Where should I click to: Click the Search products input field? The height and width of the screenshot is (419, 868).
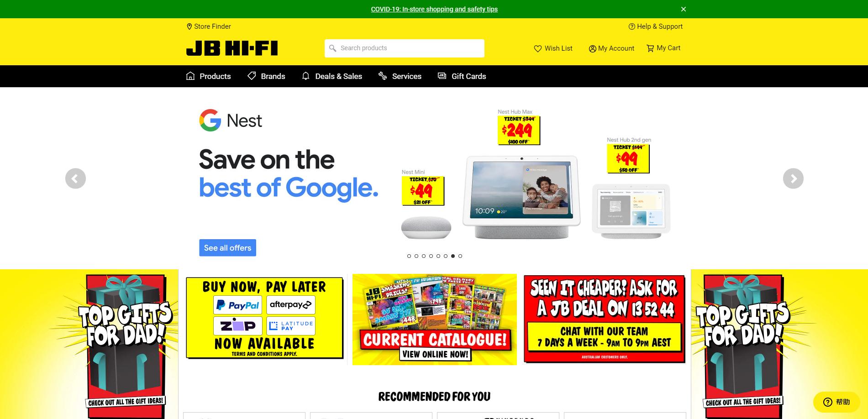(x=405, y=48)
